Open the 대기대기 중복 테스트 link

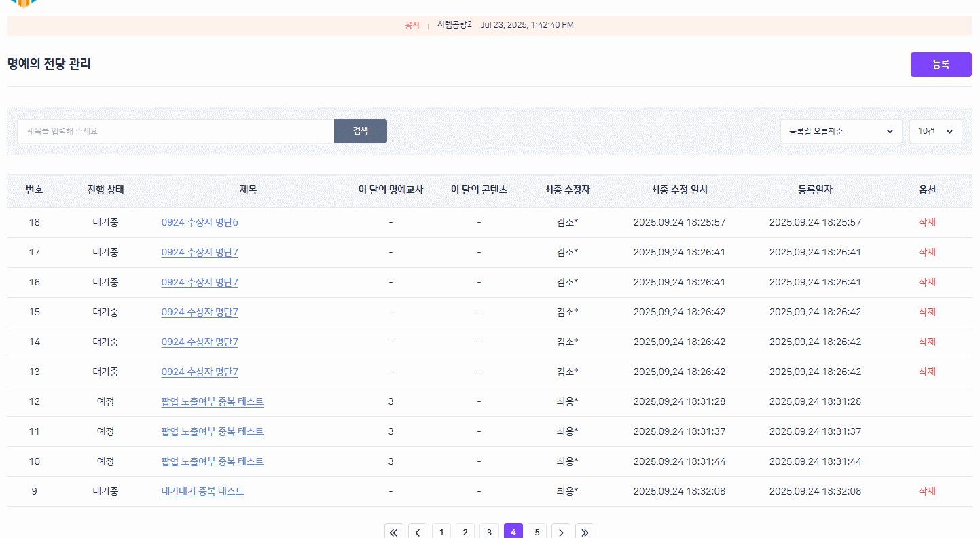(202, 491)
